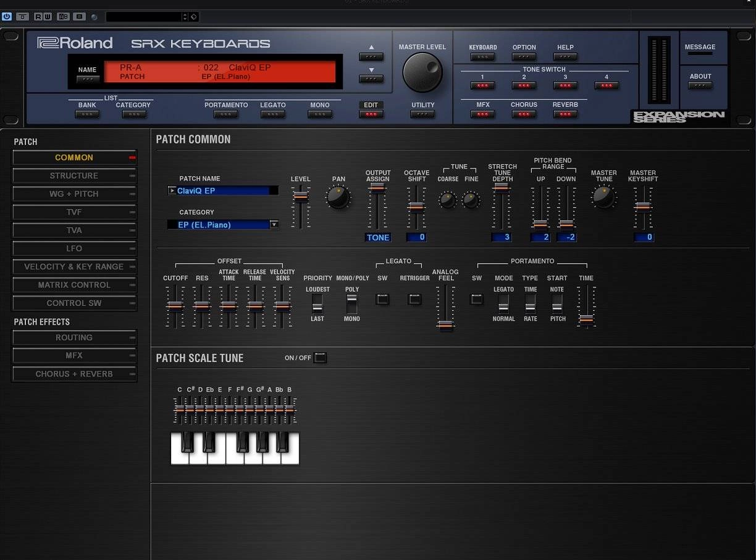Click the A/B compare settings button
Screen dimensions: 756x560
click(x=63, y=17)
